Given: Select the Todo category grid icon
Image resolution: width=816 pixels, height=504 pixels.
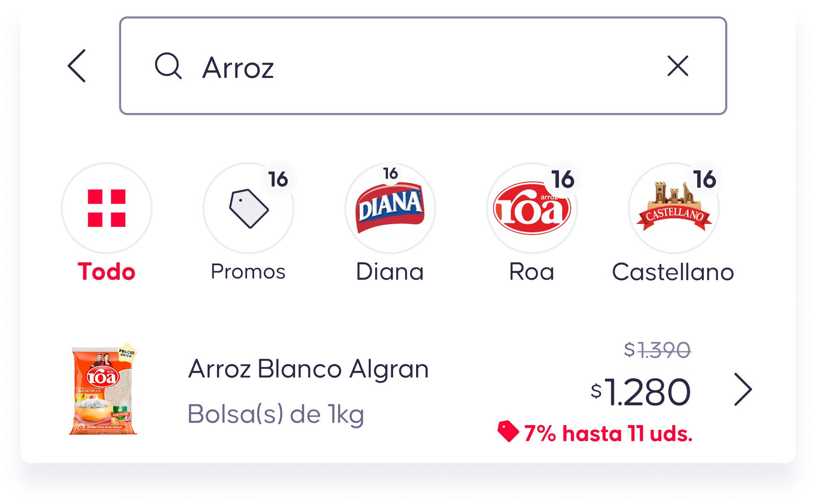Looking at the screenshot, I should [x=106, y=208].
